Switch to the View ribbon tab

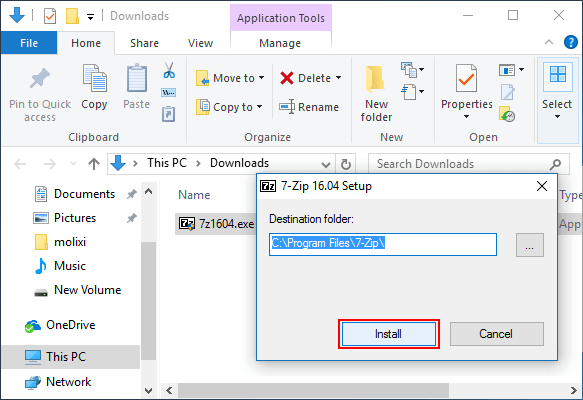tap(200, 43)
